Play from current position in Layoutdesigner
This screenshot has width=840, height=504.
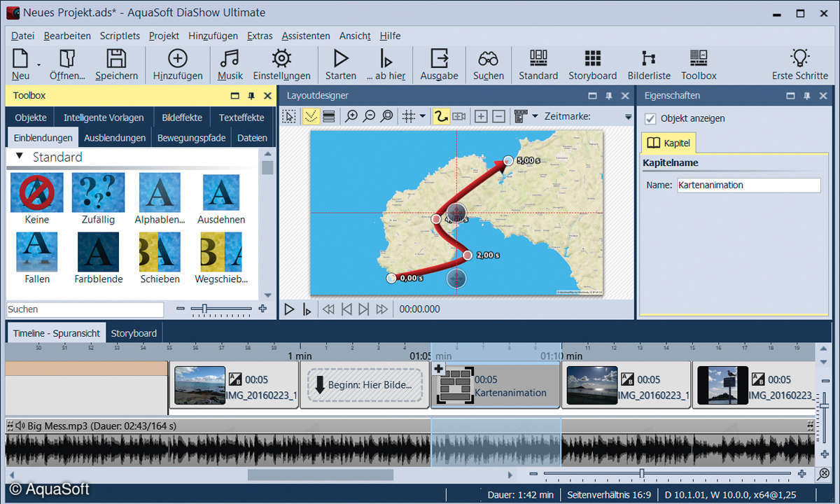click(x=307, y=309)
